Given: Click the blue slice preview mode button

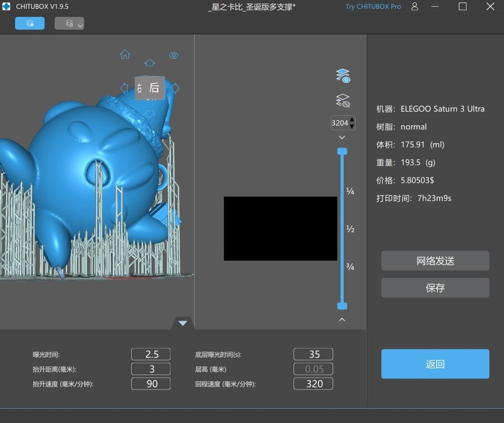Looking at the screenshot, I should click(30, 23).
